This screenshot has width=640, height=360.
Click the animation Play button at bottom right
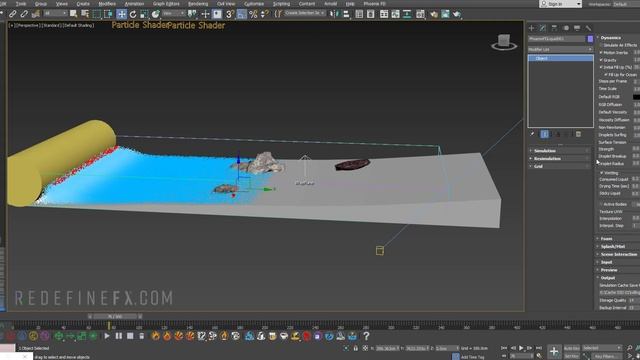[x=521, y=348]
